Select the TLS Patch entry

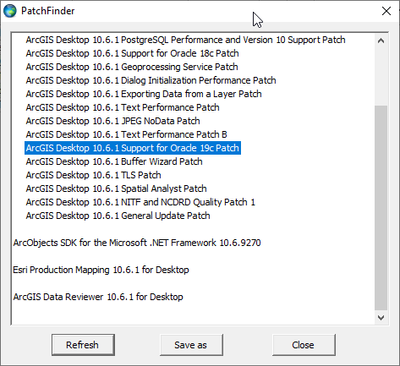[93, 175]
